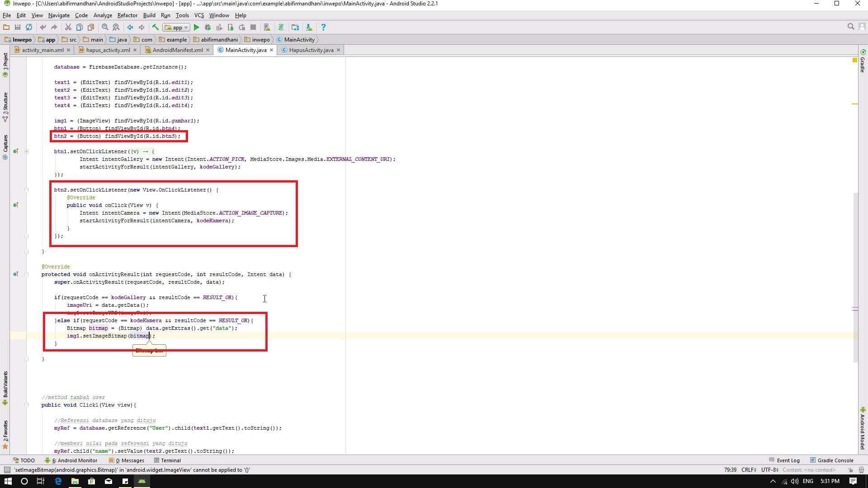
Task: Click the Make Project hammer icon
Action: [x=155, y=28]
